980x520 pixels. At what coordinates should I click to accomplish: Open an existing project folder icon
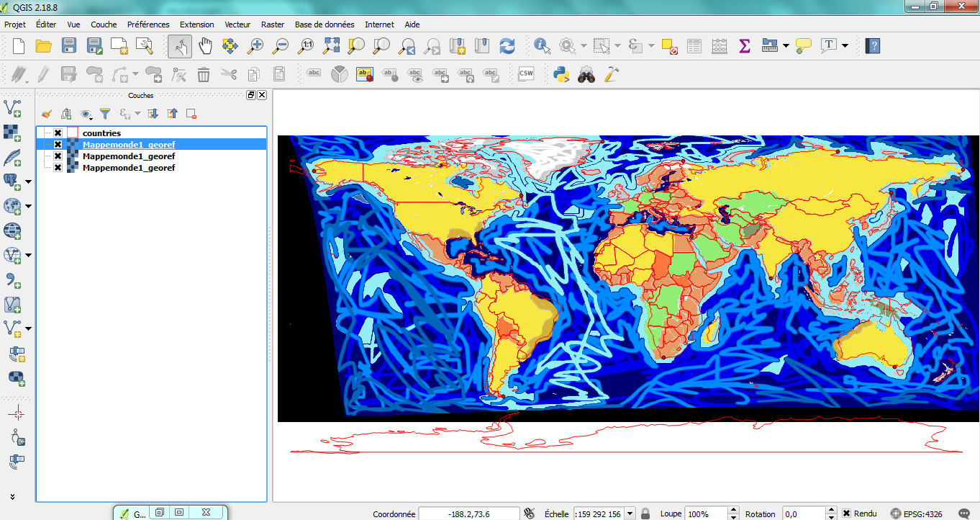click(43, 46)
